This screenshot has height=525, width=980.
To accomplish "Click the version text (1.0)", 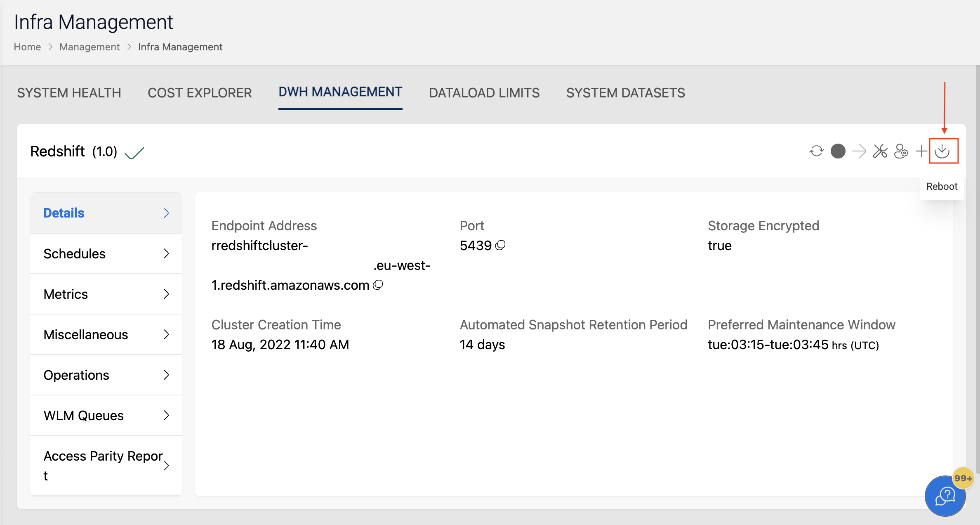I will [x=105, y=152].
